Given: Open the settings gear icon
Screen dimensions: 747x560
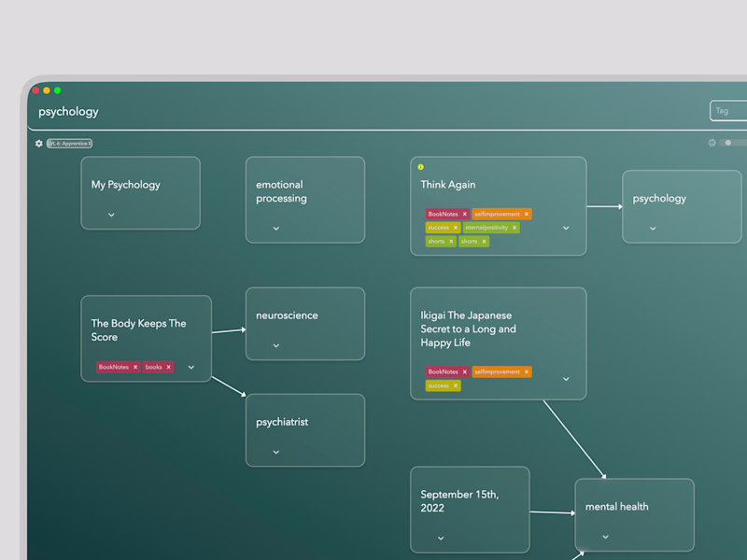Looking at the screenshot, I should pyautogui.click(x=38, y=143).
